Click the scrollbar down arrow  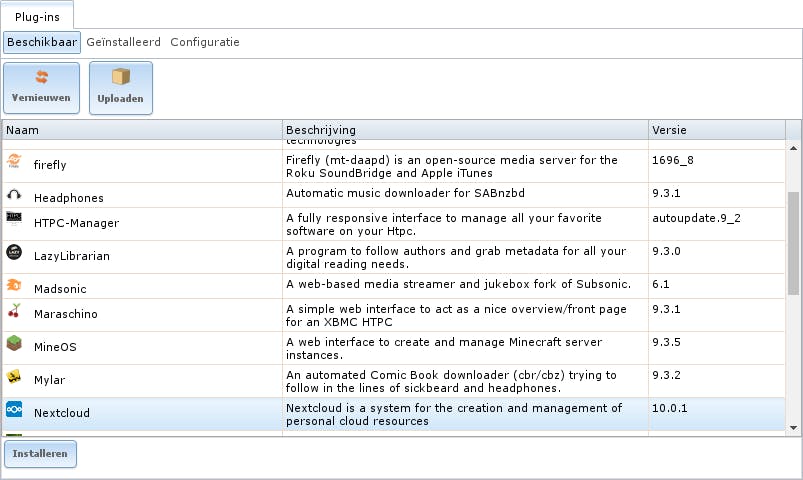[794, 427]
